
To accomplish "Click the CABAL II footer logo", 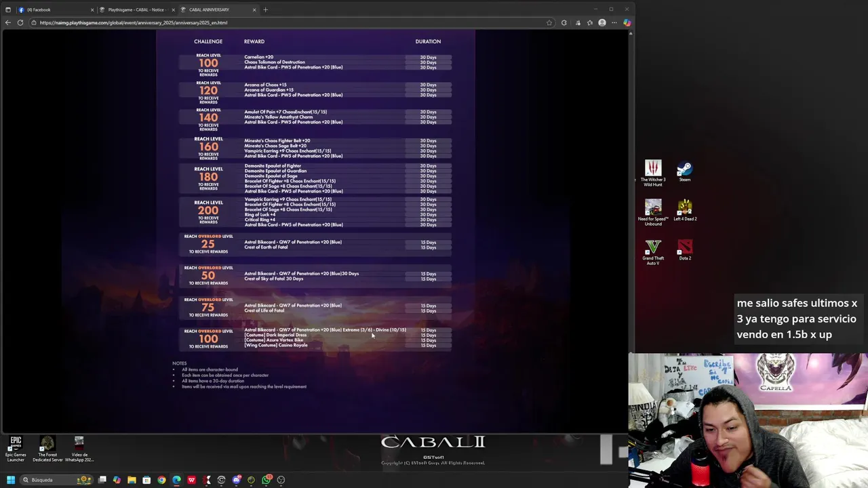I will (433, 443).
